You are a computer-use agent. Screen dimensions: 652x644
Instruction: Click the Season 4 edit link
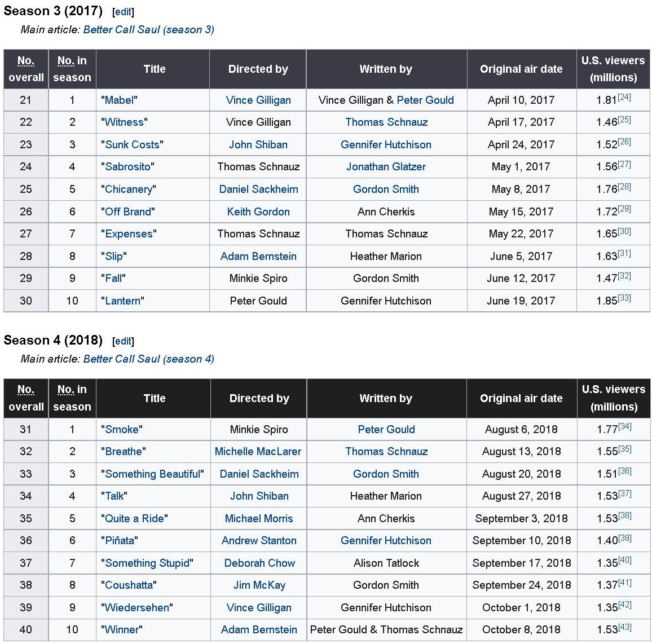(x=123, y=341)
